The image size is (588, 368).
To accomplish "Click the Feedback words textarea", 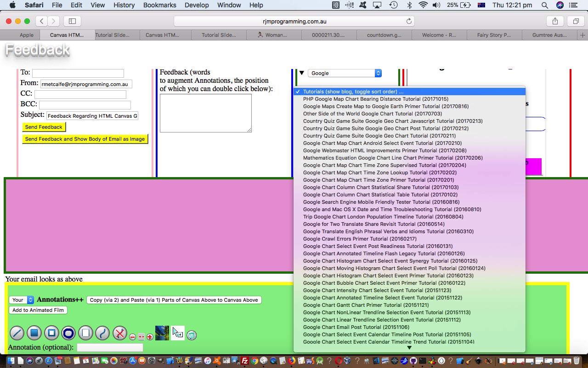I will tap(206, 113).
